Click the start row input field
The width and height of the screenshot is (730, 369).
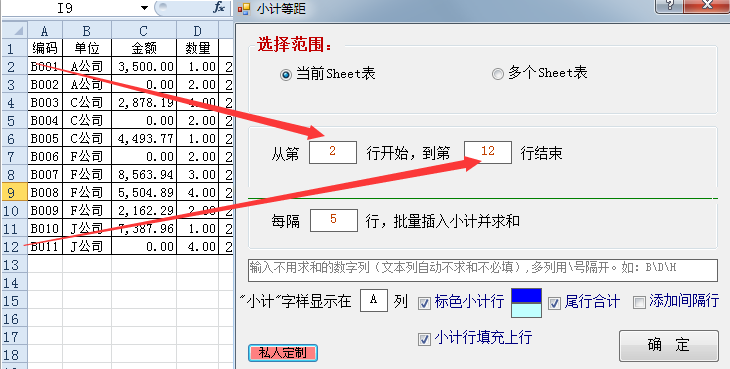pos(333,152)
